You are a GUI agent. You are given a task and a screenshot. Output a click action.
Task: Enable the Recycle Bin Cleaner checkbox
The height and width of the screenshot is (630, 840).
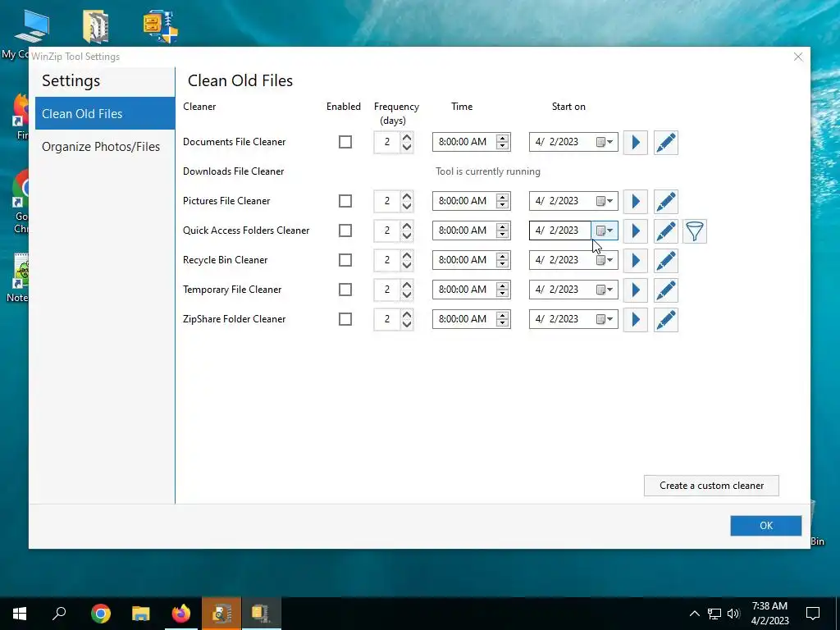pos(345,260)
